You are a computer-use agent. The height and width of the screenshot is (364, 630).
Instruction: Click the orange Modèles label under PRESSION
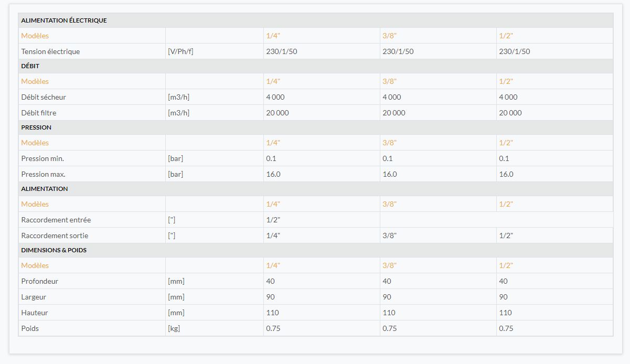(x=35, y=143)
